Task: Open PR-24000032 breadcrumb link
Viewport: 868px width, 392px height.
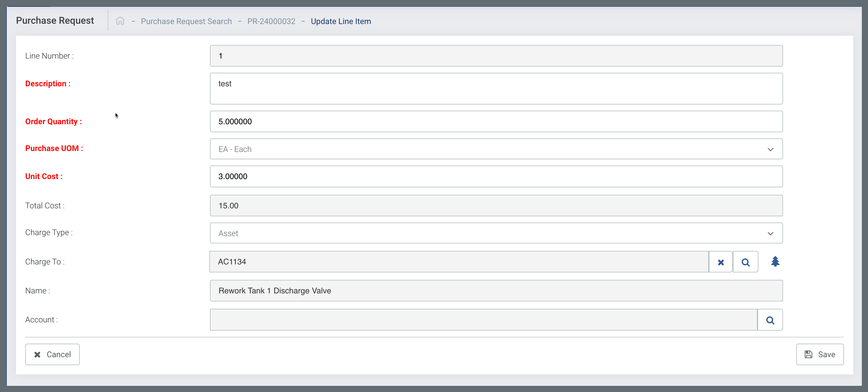Action: click(271, 21)
